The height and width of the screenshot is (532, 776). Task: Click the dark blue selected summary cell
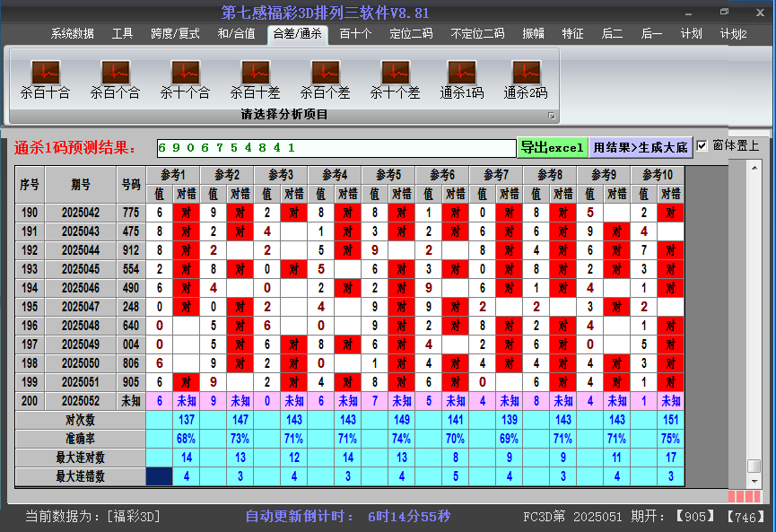(160, 476)
